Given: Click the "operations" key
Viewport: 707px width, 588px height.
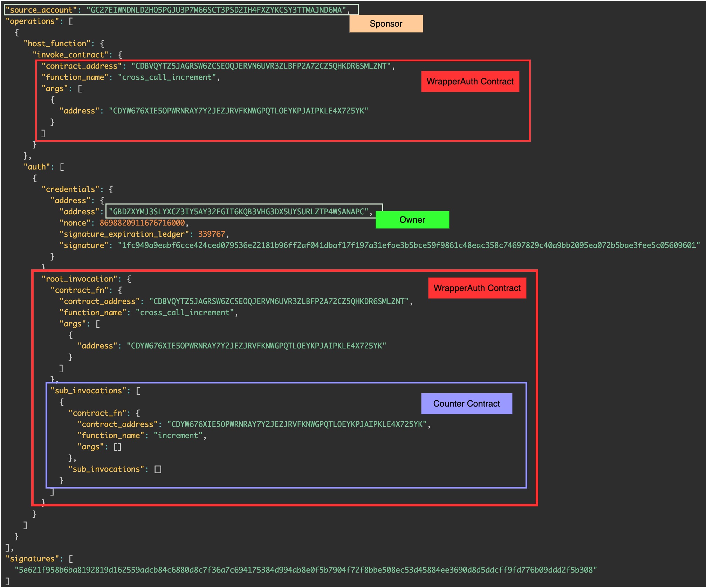Looking at the screenshot, I should click(32, 21).
